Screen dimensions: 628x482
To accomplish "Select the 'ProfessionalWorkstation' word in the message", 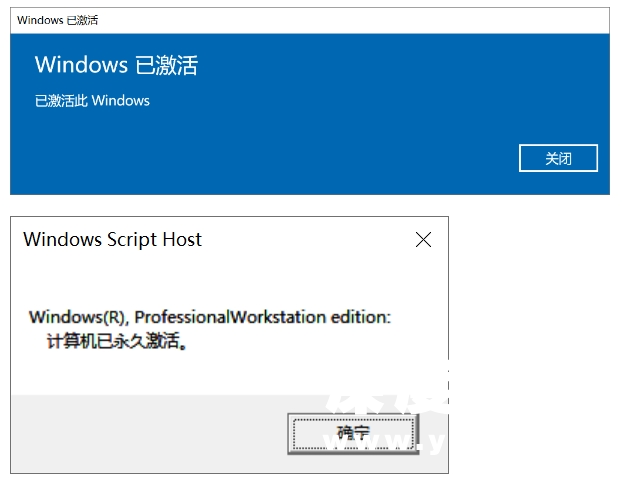I will (230, 317).
